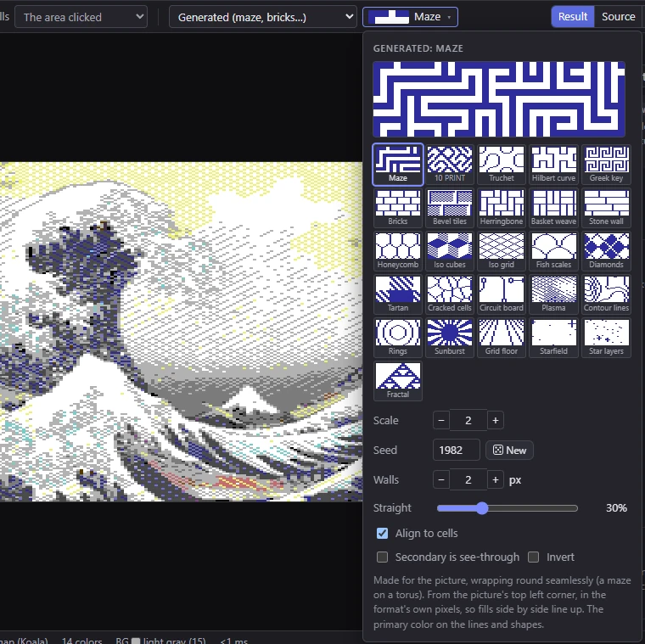Switch to the Result tab

point(573,17)
